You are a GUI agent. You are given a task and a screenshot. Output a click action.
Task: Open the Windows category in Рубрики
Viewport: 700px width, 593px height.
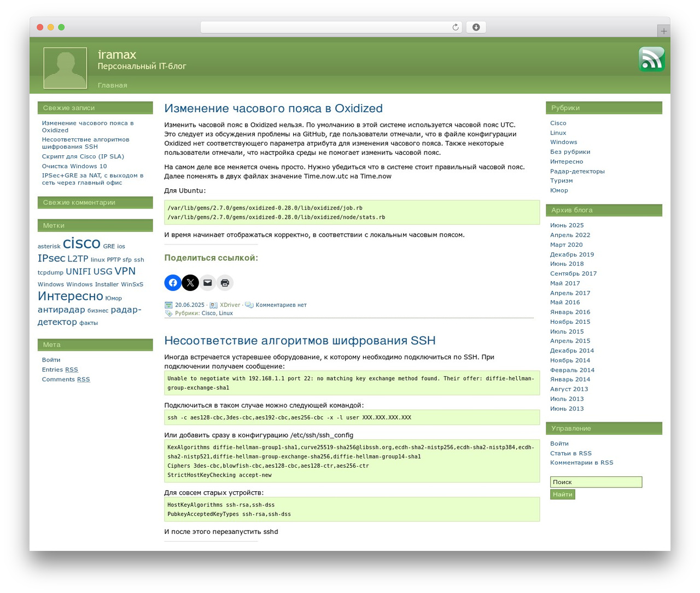pos(563,142)
